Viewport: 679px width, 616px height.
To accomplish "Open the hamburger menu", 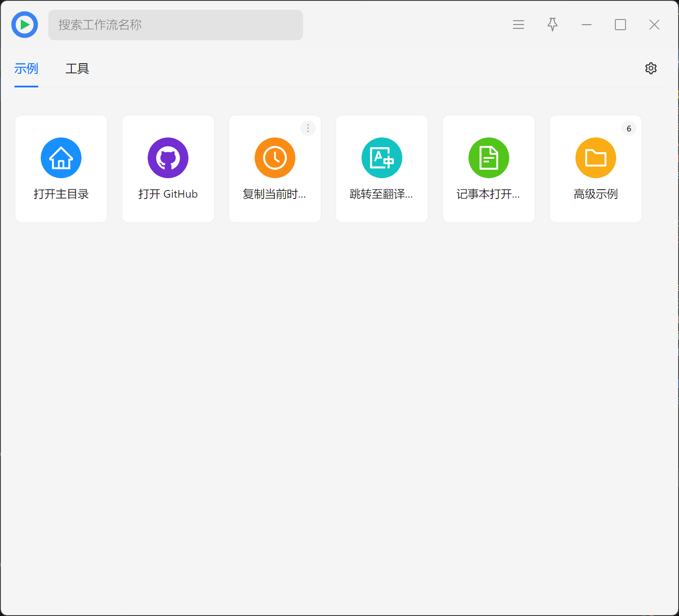I will (518, 25).
